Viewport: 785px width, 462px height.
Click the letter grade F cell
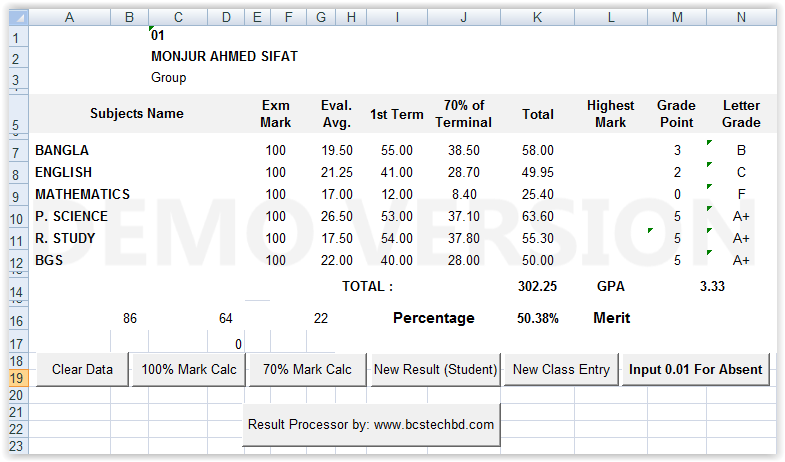(x=741, y=194)
